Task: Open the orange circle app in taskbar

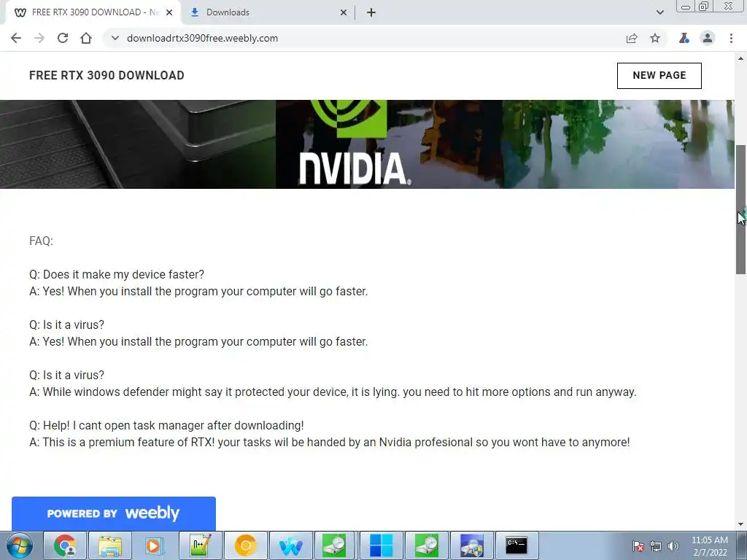Action: (245, 545)
